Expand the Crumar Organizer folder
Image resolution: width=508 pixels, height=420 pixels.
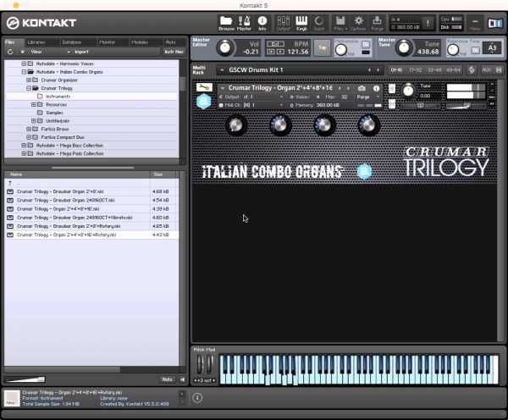(x=29, y=80)
